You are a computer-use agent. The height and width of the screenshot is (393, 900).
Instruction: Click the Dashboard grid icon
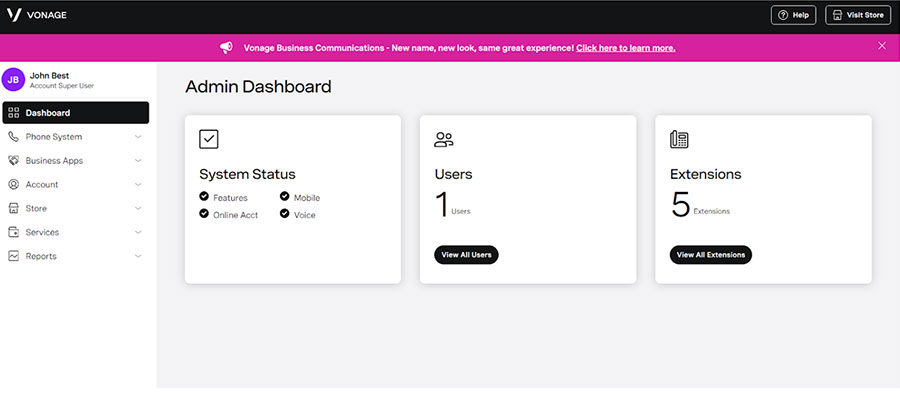pos(14,112)
